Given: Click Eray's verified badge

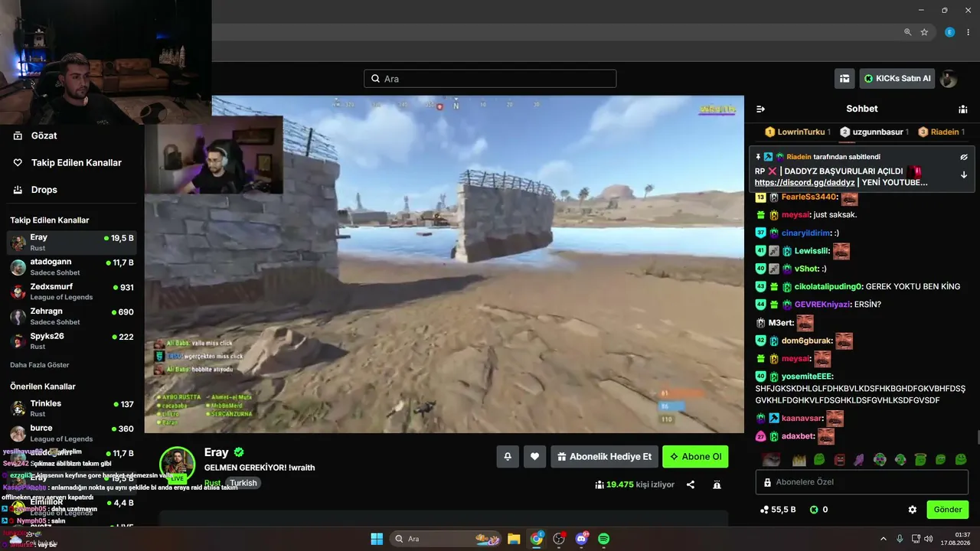Looking at the screenshot, I should [239, 452].
